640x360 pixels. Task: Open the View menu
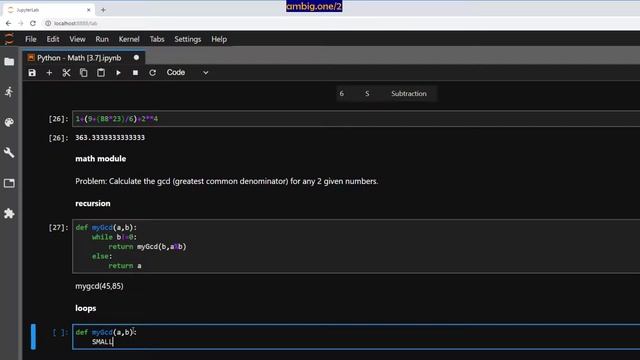click(x=77, y=39)
